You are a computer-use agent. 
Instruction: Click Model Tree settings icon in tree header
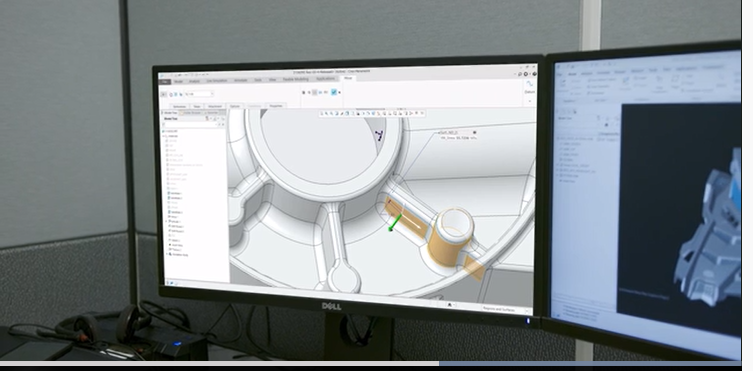(207, 119)
